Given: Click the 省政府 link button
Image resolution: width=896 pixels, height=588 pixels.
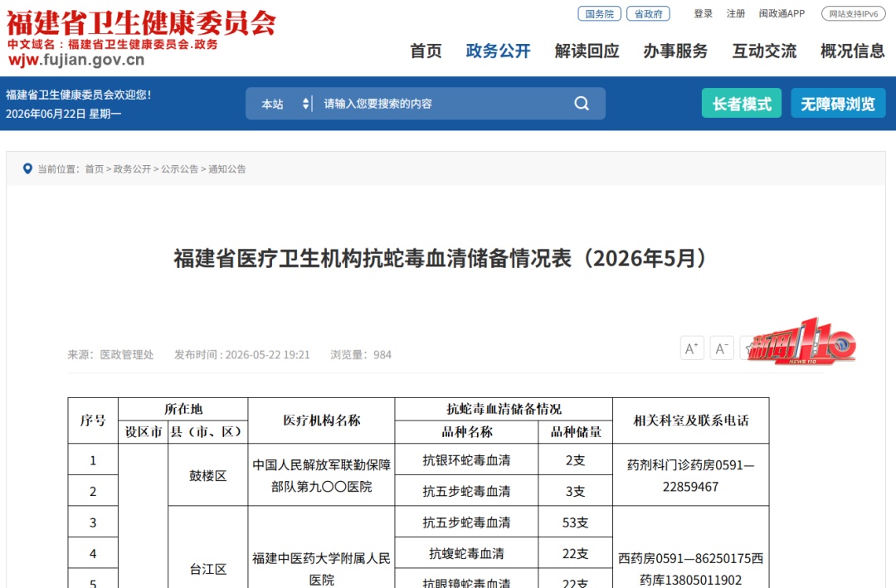Looking at the screenshot, I should tap(648, 14).
